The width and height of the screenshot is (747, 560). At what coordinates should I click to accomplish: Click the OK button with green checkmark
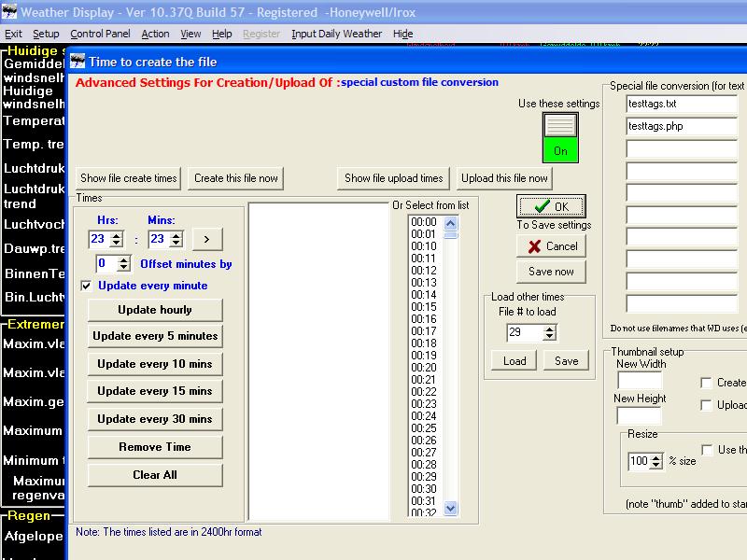point(551,206)
